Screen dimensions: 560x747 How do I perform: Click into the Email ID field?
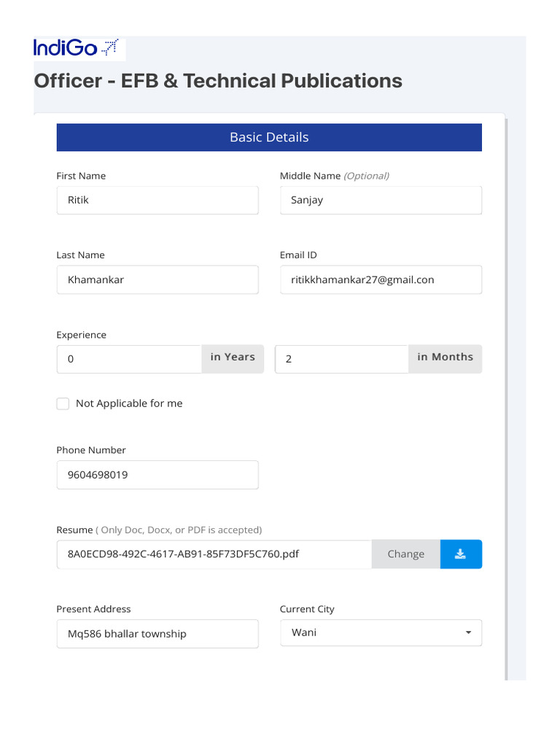click(x=381, y=279)
